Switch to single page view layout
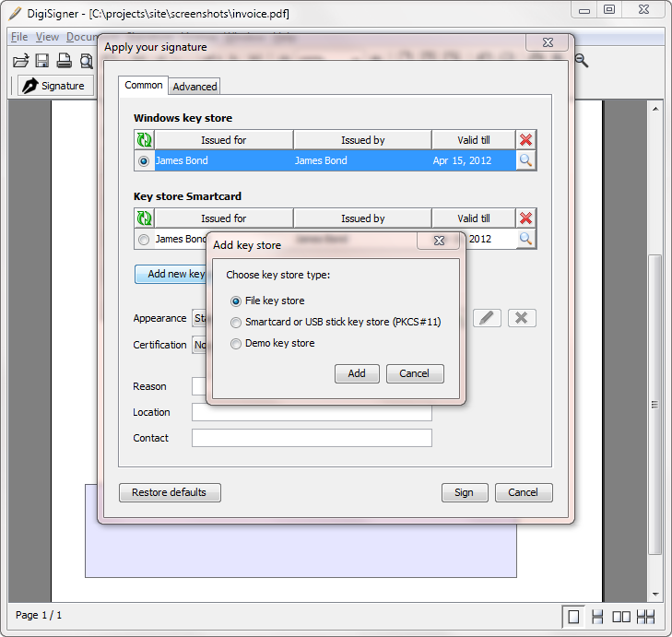 click(573, 618)
